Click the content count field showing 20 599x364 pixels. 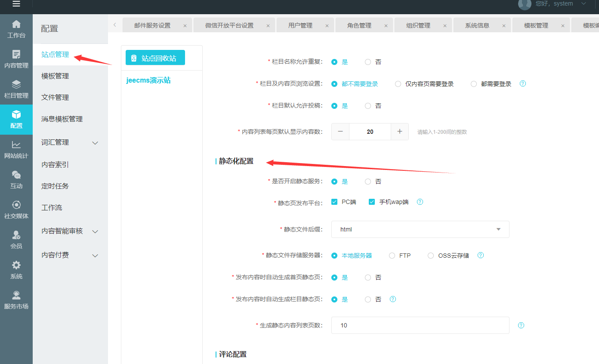point(370,132)
